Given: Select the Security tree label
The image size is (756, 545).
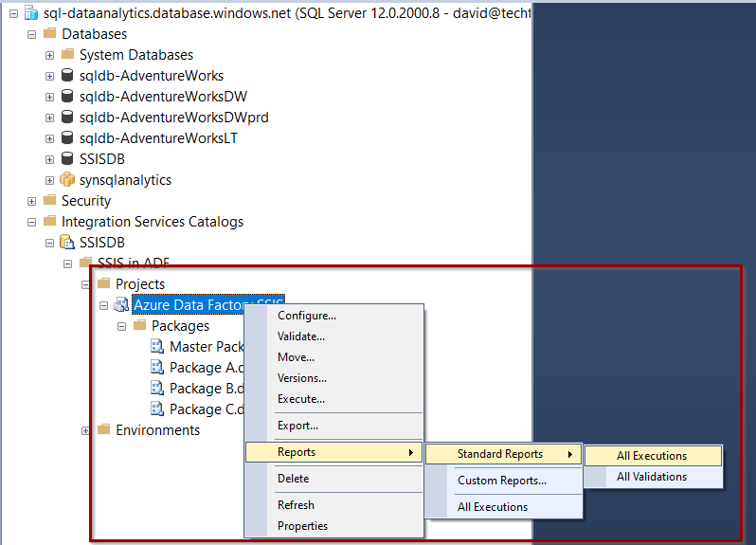Looking at the screenshot, I should [x=86, y=201].
